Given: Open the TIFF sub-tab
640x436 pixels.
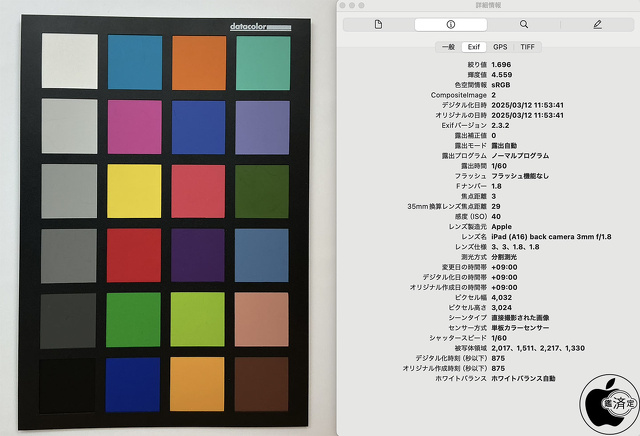Looking at the screenshot, I should pyautogui.click(x=527, y=46).
